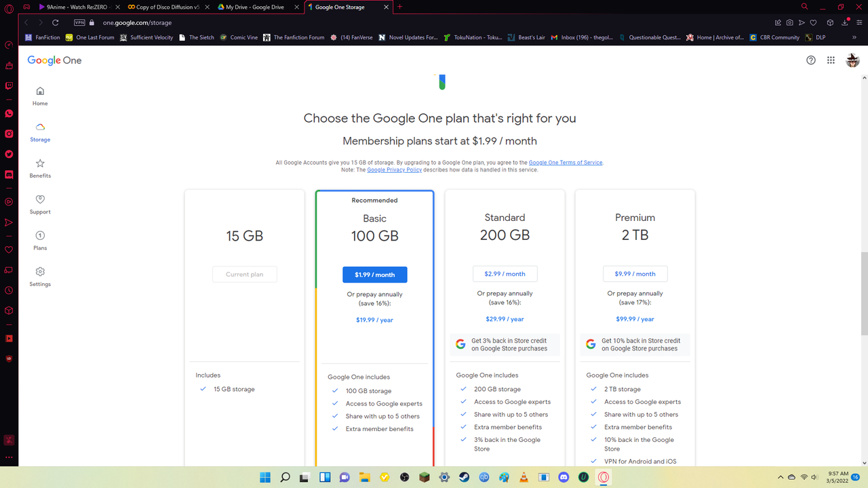
Task: Select Basic $19.99 / year prepay
Action: click(x=374, y=320)
